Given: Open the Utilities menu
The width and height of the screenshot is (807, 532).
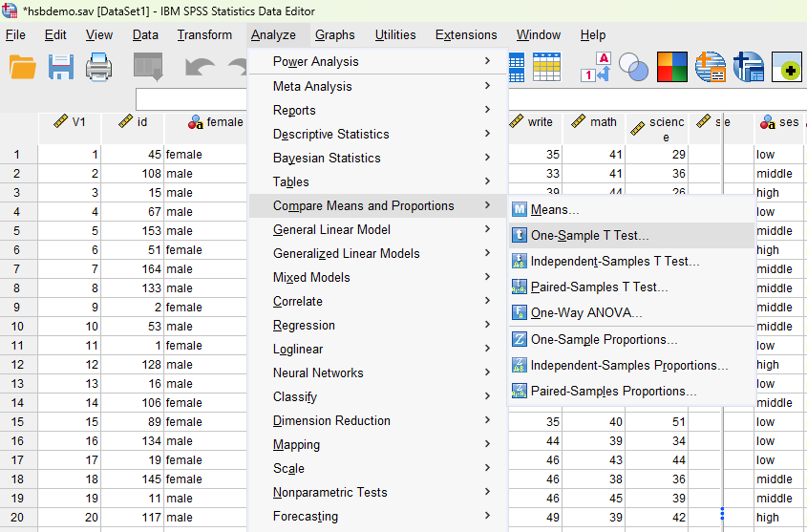Looking at the screenshot, I should pyautogui.click(x=395, y=35).
